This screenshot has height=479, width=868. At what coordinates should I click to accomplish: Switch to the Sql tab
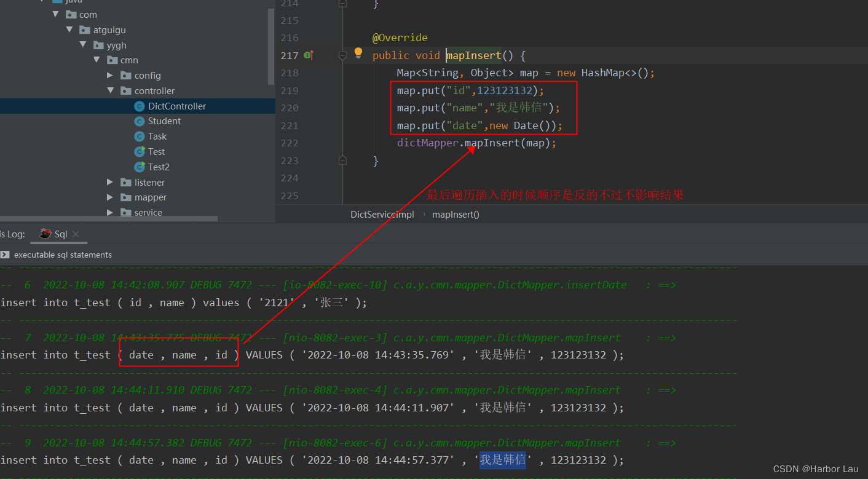(x=60, y=234)
